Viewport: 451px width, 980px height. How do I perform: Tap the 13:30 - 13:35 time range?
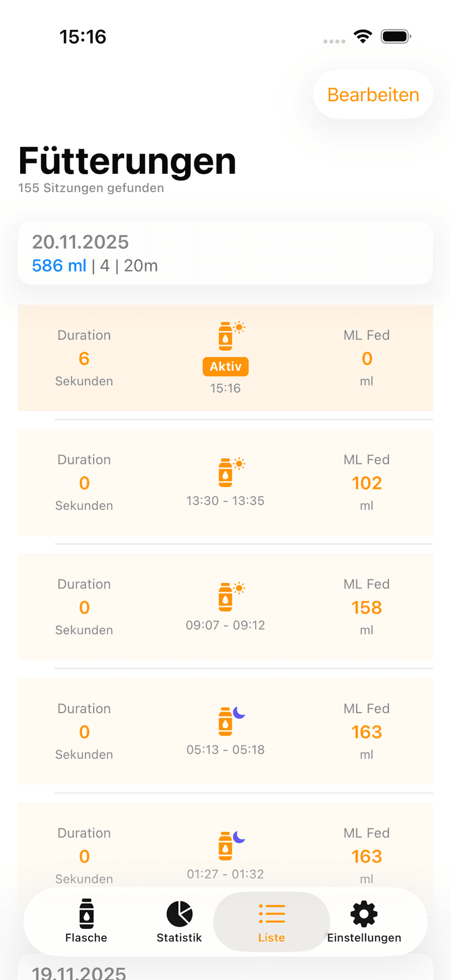coord(225,501)
